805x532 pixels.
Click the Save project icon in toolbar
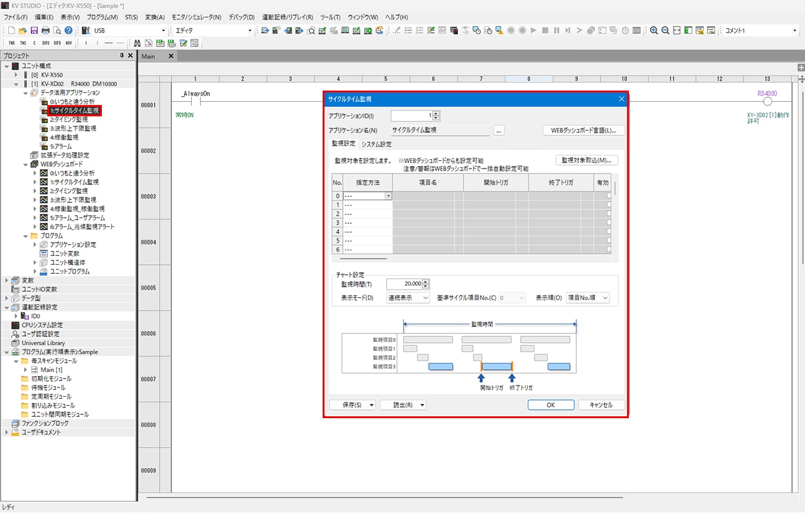[34, 30]
